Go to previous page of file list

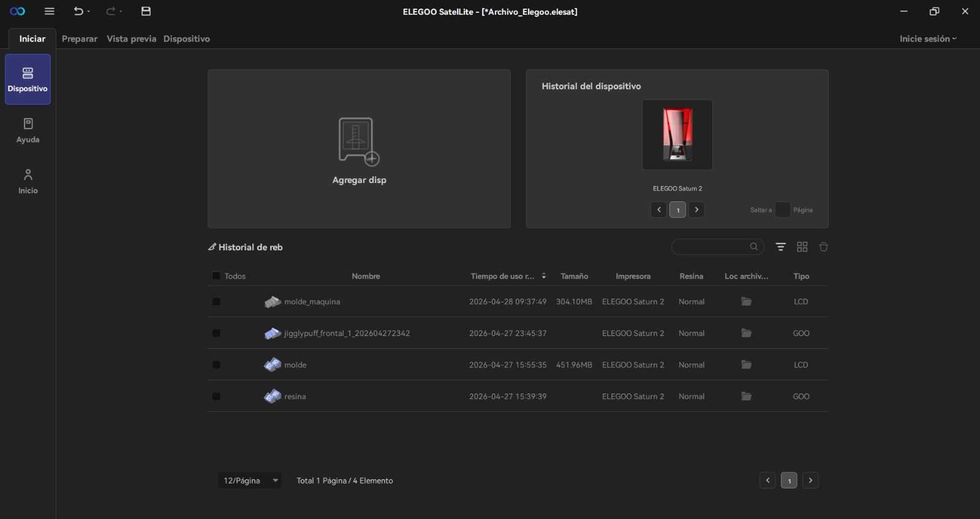[767, 480]
